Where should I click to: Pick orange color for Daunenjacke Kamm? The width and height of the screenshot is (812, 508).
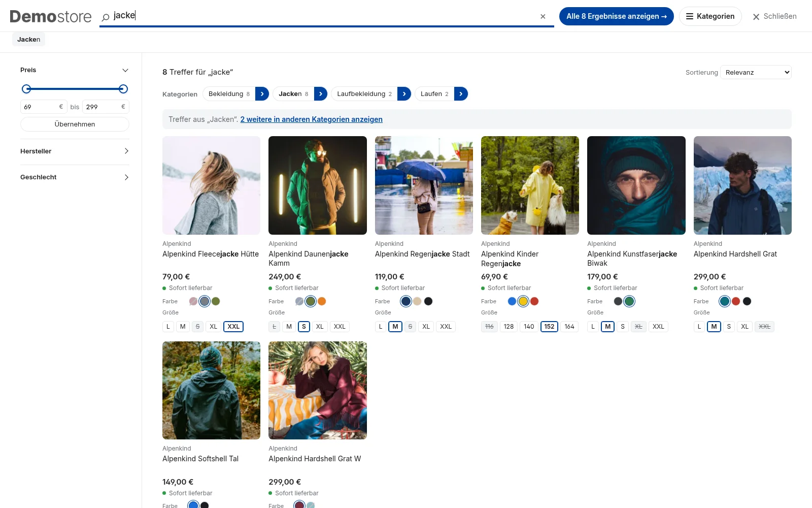(322, 301)
